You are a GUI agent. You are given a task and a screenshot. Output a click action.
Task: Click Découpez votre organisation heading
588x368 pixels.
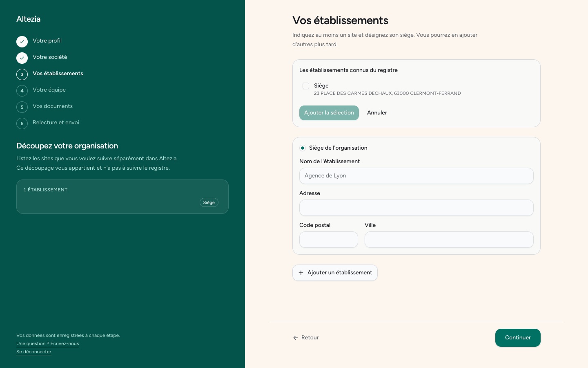pyautogui.click(x=67, y=146)
